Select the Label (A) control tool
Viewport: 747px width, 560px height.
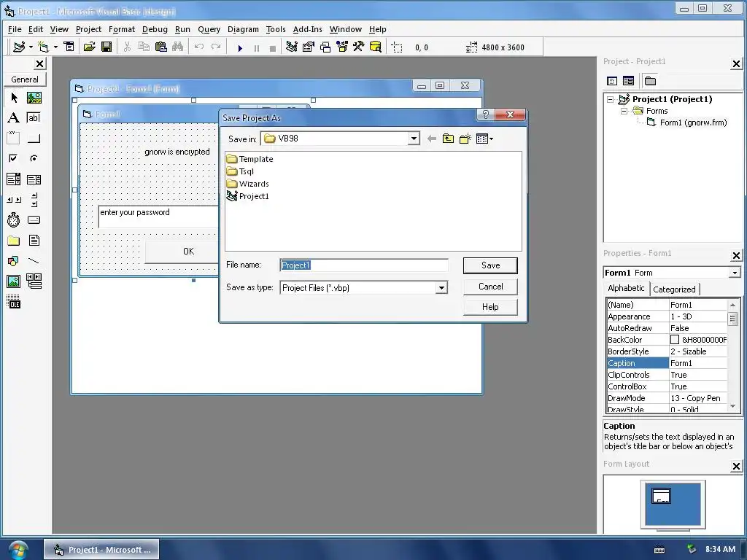(x=14, y=117)
